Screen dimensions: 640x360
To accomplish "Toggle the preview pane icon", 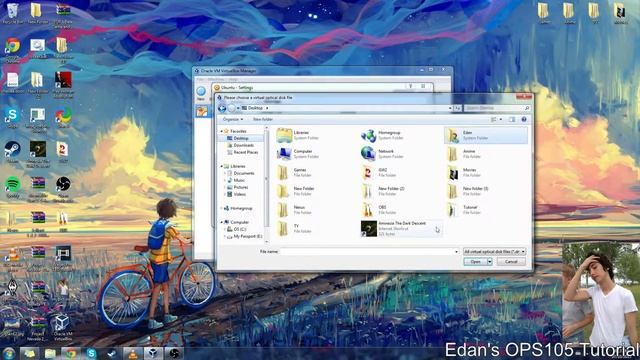I will [512, 120].
